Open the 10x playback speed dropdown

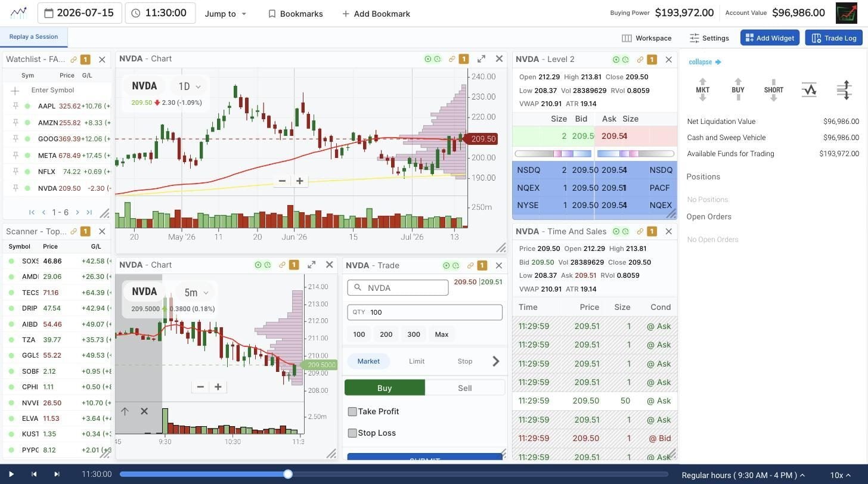[x=841, y=475]
